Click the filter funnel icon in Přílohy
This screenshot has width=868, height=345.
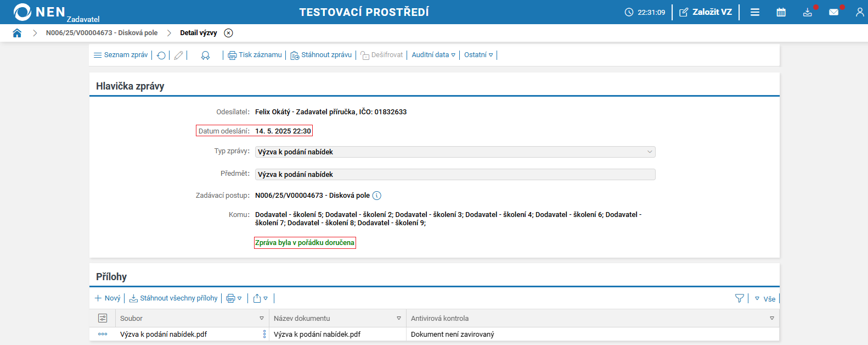tap(740, 298)
